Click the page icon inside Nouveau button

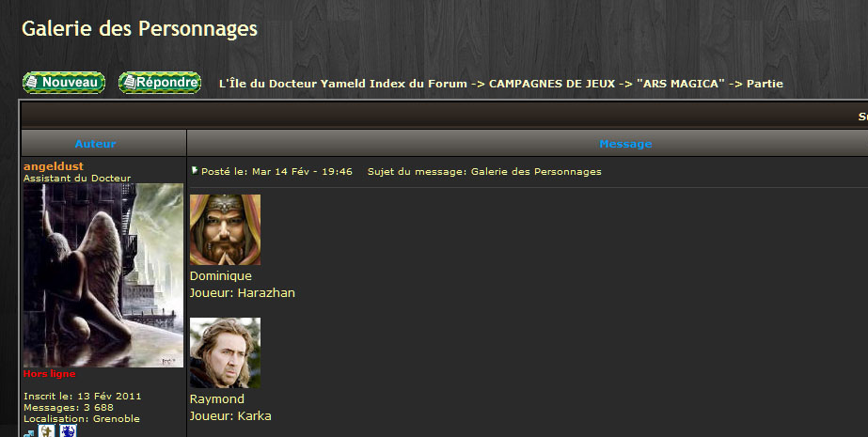click(33, 82)
